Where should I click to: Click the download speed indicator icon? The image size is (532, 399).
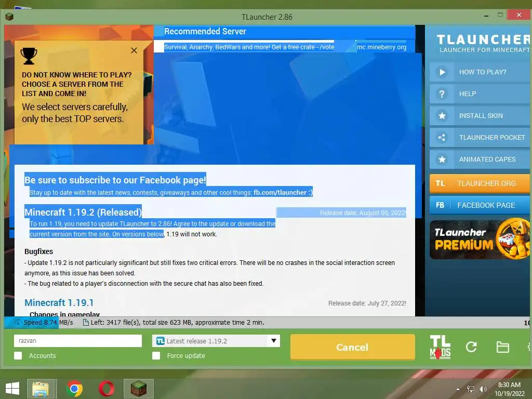(18, 322)
